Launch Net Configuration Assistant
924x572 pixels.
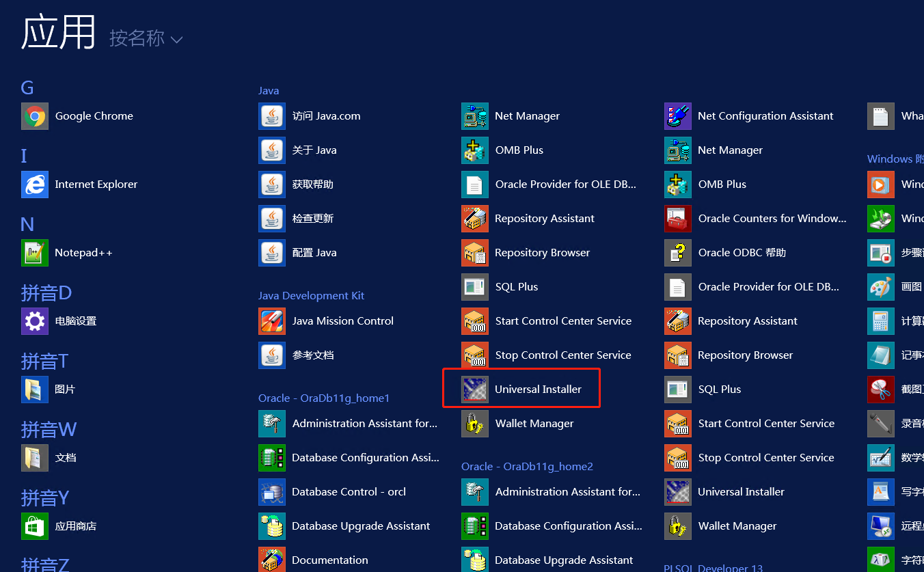[x=749, y=116]
